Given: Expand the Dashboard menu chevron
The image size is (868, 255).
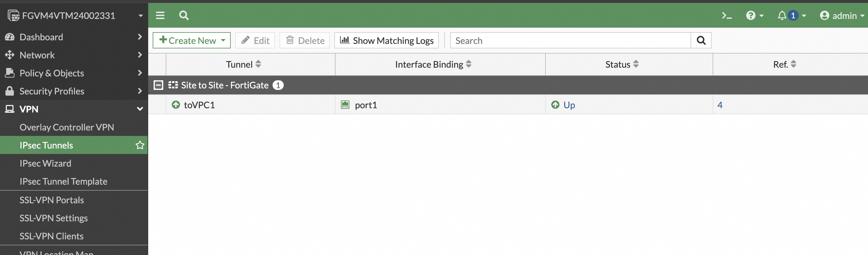Looking at the screenshot, I should [140, 37].
